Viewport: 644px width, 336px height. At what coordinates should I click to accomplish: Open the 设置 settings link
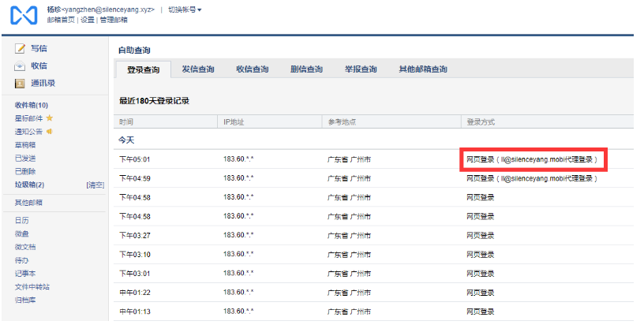(87, 20)
